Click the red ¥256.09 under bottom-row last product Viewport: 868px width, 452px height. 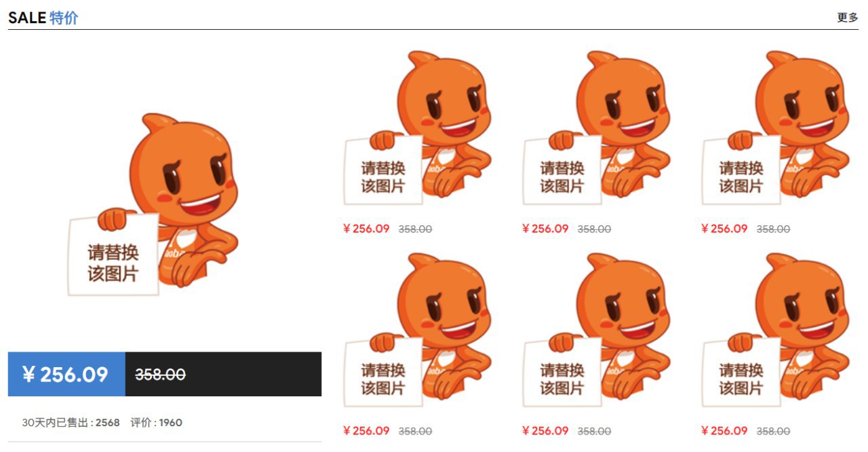tap(724, 431)
